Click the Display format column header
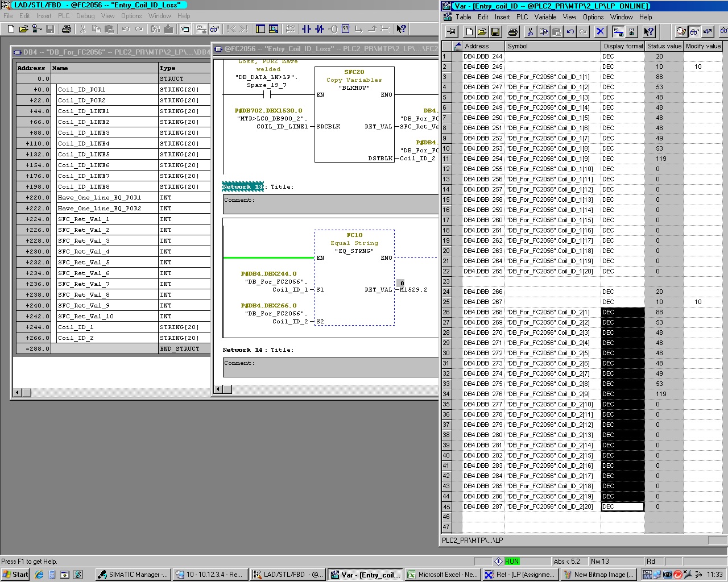The image size is (728, 582). (x=623, y=46)
